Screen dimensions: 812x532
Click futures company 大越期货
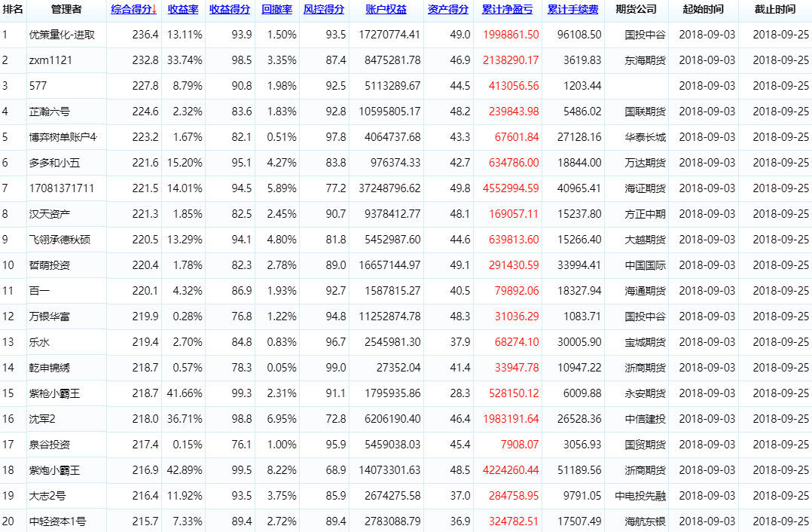pyautogui.click(x=645, y=240)
